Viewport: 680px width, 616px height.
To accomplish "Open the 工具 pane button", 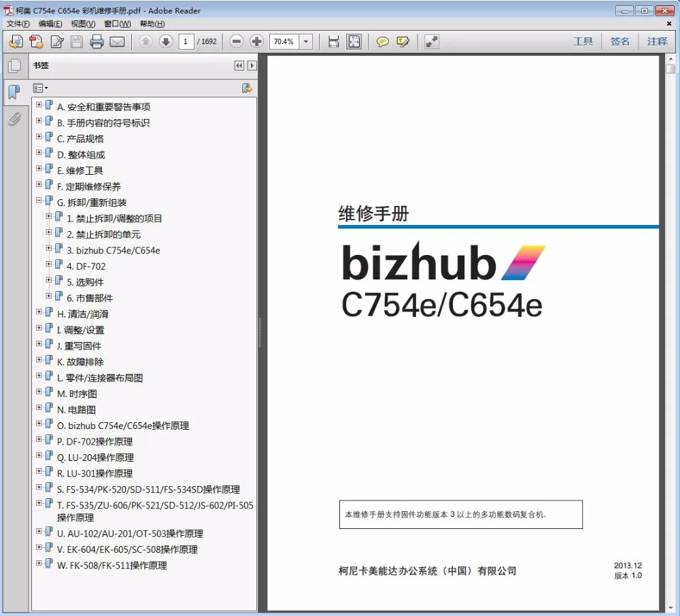I will click(583, 41).
